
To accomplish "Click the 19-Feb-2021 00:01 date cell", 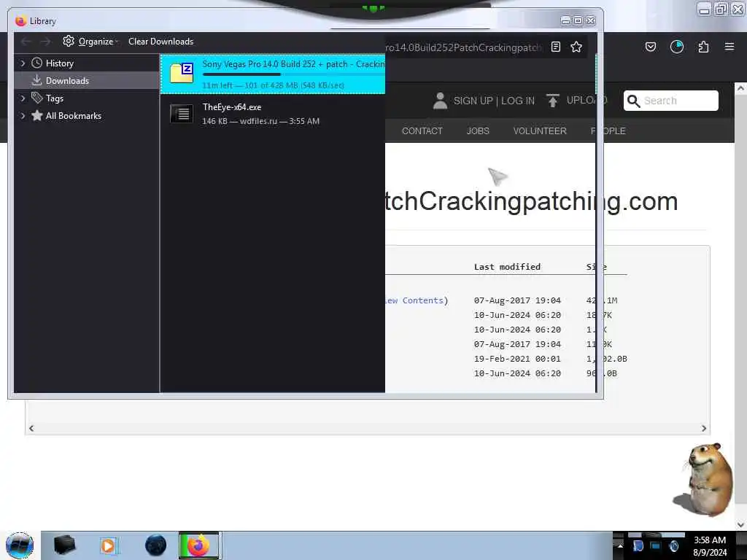I will click(517, 359).
